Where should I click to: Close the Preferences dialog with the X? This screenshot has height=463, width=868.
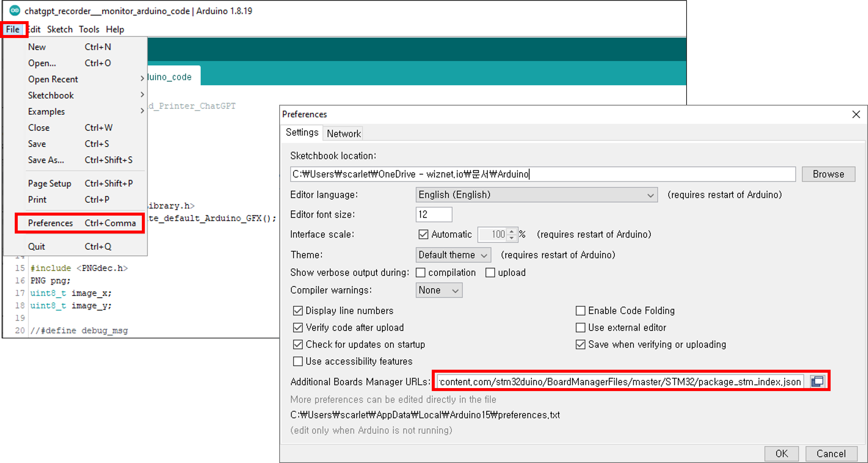[856, 114]
